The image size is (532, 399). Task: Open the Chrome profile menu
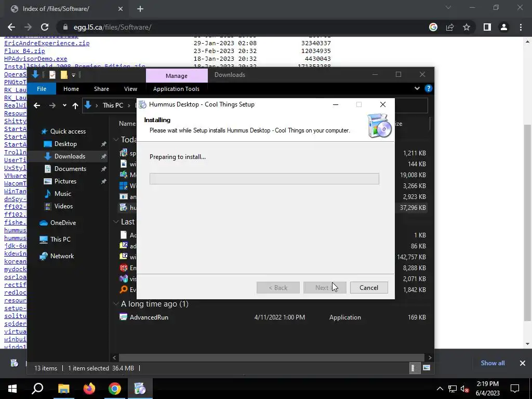click(x=504, y=27)
